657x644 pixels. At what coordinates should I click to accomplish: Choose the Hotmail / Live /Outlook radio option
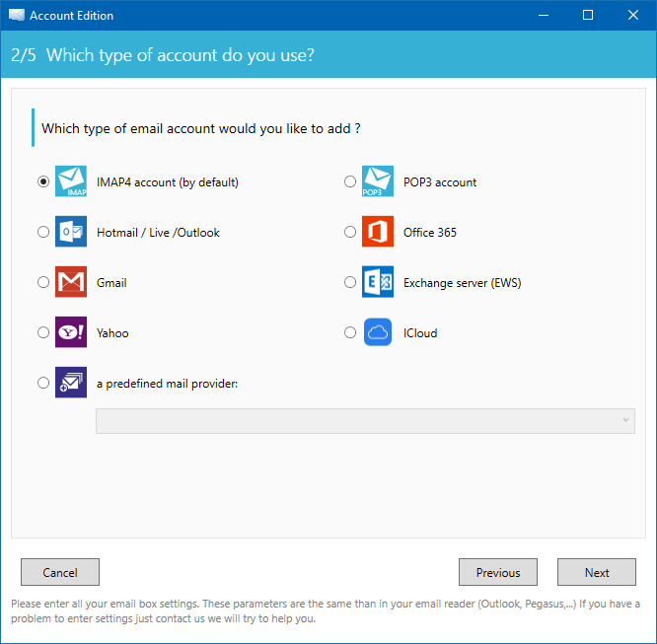click(x=43, y=232)
